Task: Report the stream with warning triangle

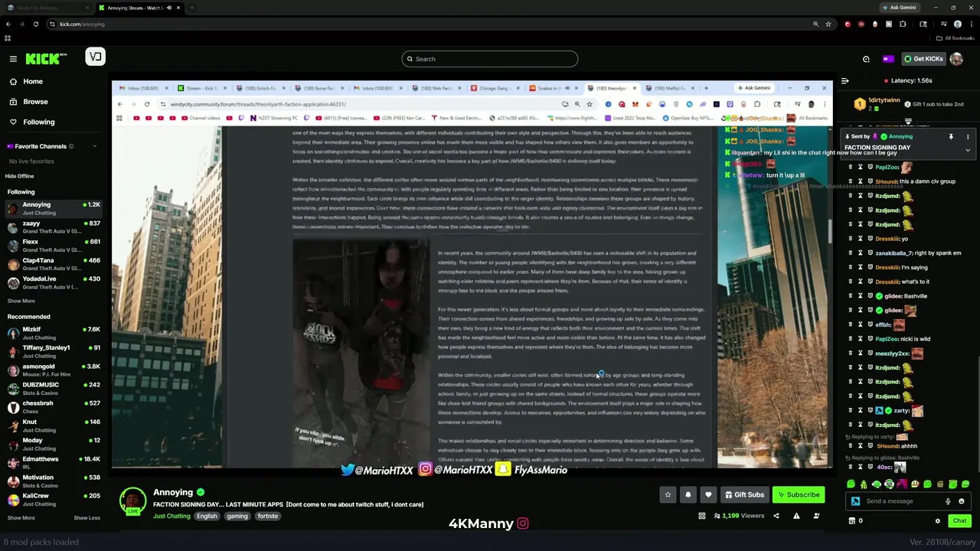Action: [796, 517]
